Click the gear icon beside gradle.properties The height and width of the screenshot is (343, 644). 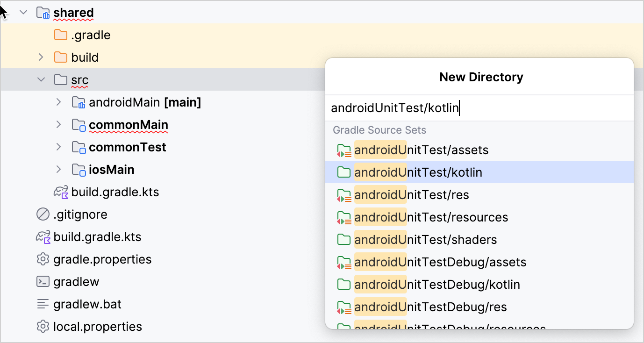42,259
